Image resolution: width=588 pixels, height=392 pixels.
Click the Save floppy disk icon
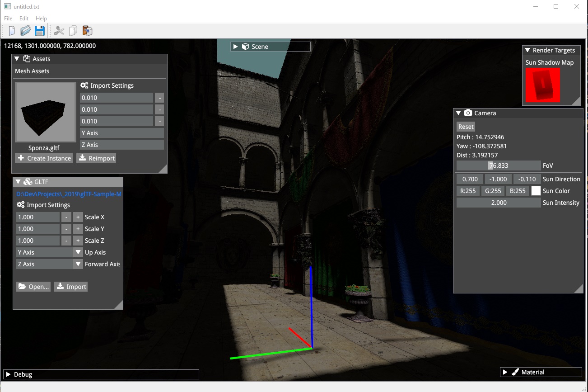coord(40,31)
